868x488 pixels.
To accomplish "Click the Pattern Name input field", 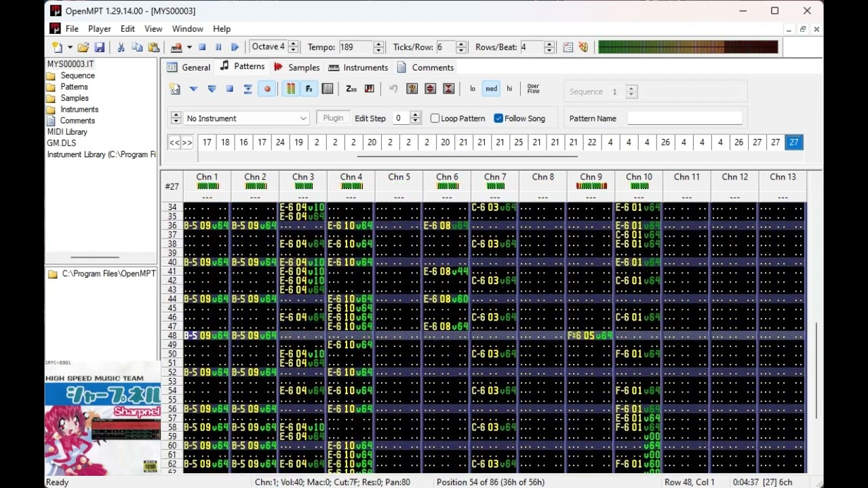I will tap(685, 118).
